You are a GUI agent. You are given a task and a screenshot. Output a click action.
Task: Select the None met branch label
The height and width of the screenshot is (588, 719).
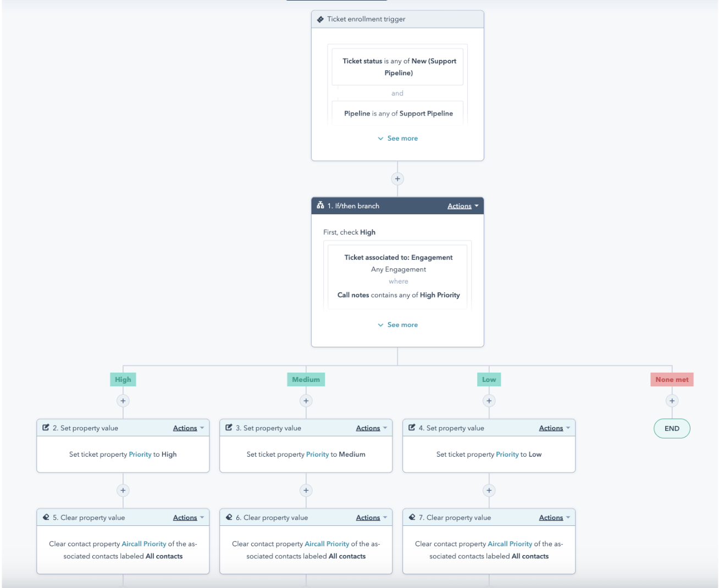[672, 380]
